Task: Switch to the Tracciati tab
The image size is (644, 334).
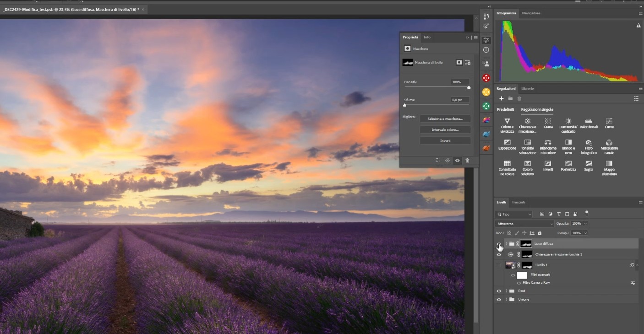Action: (518, 202)
